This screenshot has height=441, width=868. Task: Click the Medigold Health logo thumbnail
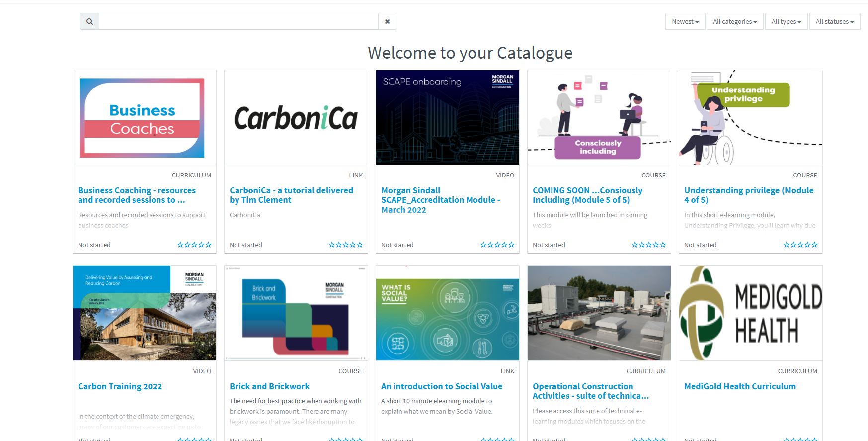pyautogui.click(x=750, y=313)
